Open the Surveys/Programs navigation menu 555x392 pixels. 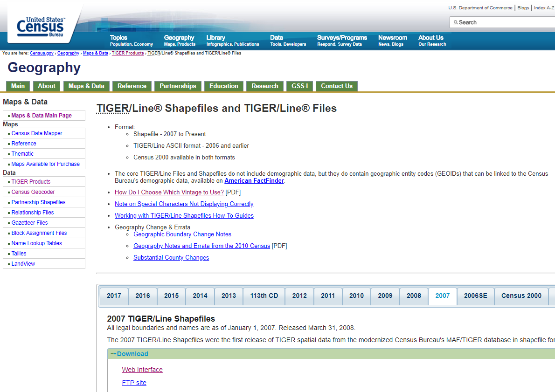click(342, 41)
